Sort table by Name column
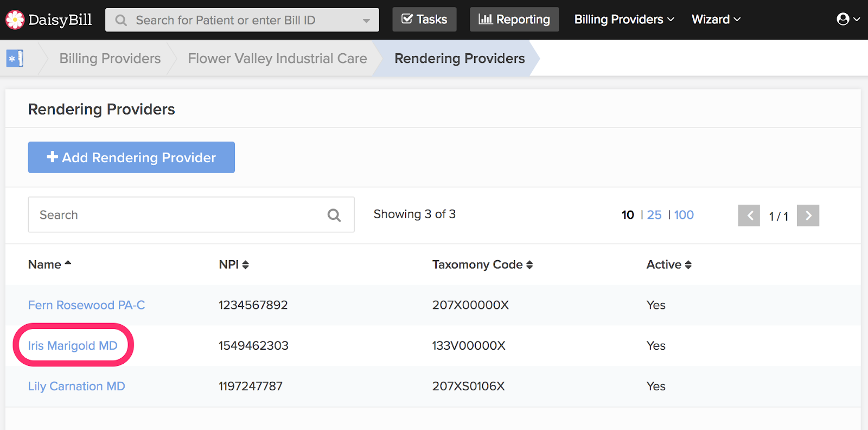 point(49,264)
